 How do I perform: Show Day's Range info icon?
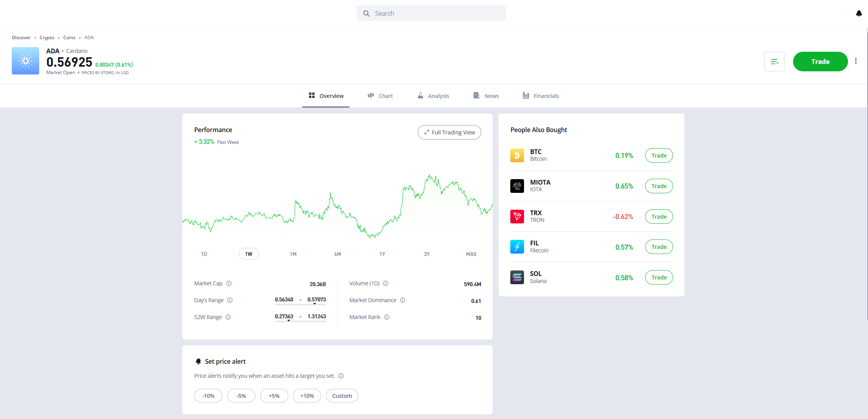tap(230, 300)
